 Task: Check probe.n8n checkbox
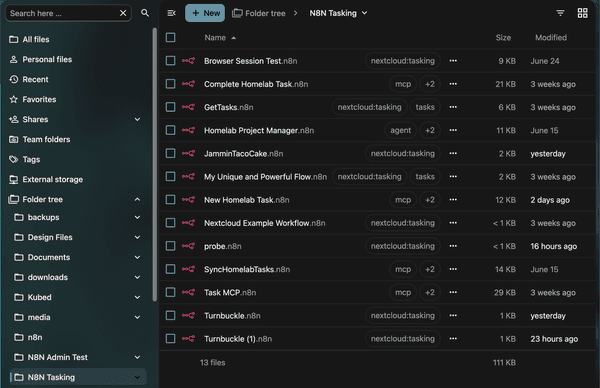click(171, 246)
